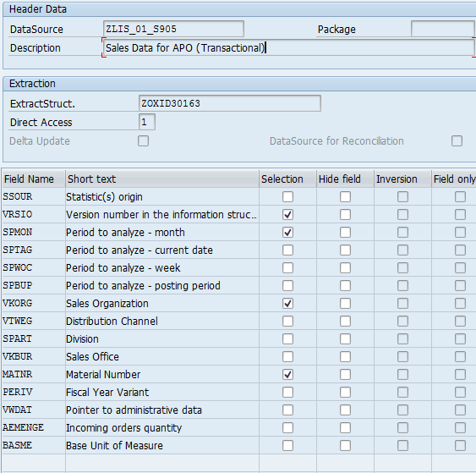The width and height of the screenshot is (476, 473).
Task: Click the ExtractStruct. field ZOXID30163
Action: coord(230,103)
